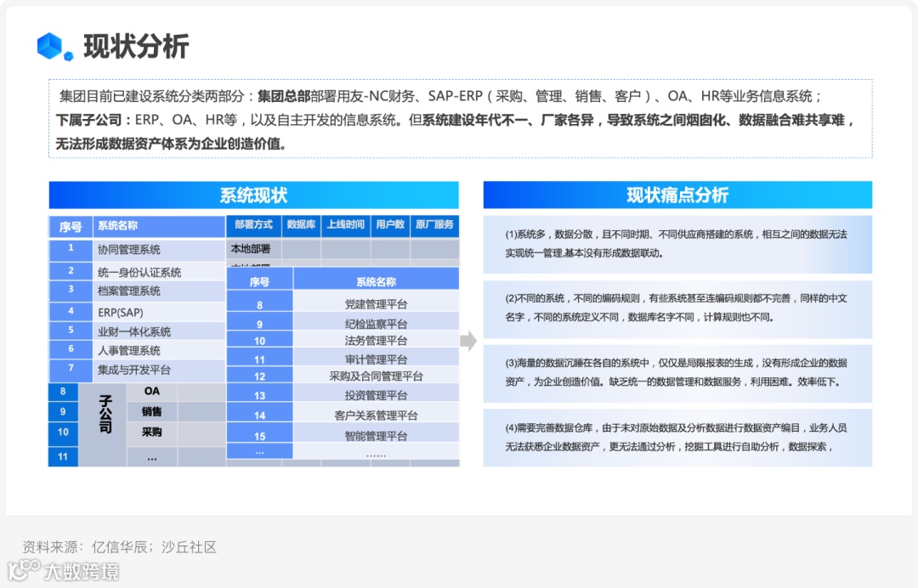Click the 智能管理平台 row
The height and width of the screenshot is (588, 918).
[x=343, y=434]
